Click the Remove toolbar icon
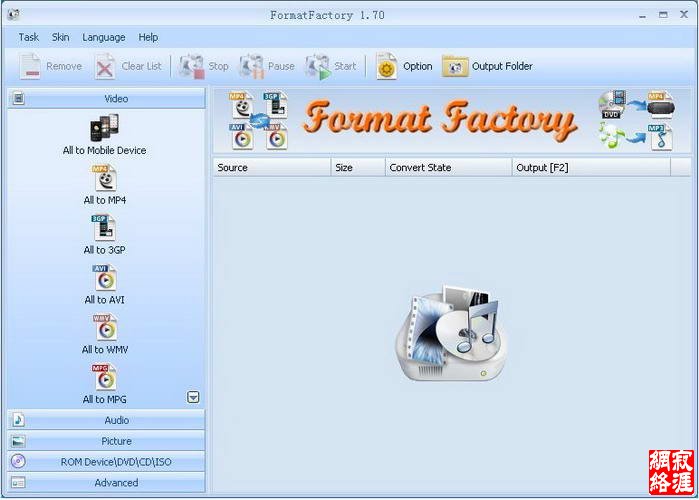699x500 pixels. (30, 66)
